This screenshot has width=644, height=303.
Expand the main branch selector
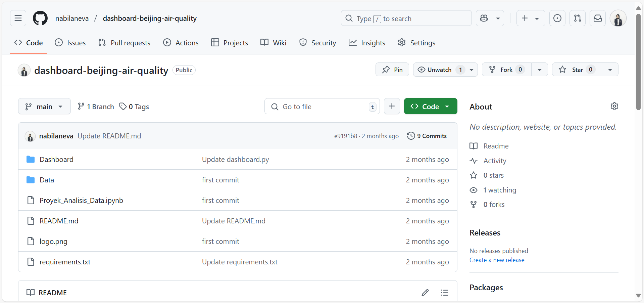[x=44, y=106]
